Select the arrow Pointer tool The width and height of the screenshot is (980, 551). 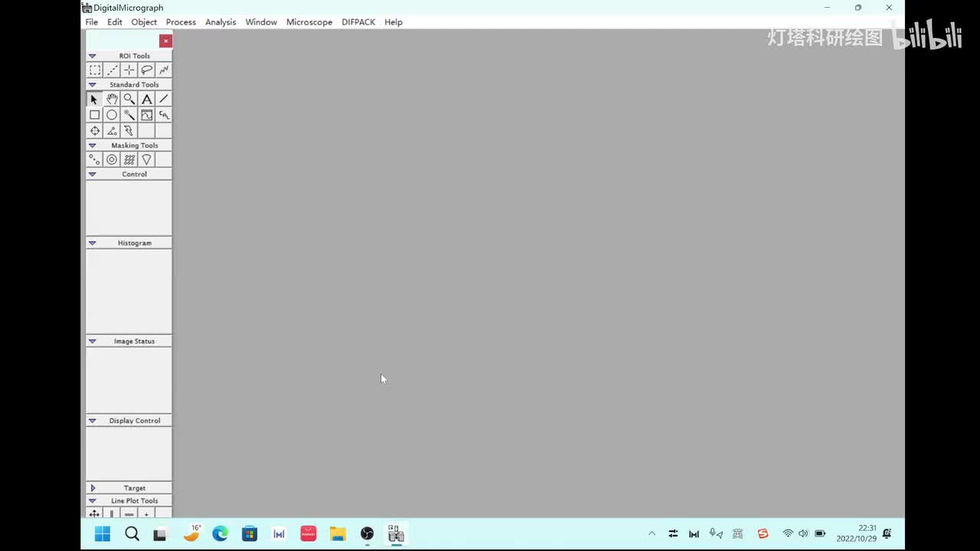click(x=95, y=99)
